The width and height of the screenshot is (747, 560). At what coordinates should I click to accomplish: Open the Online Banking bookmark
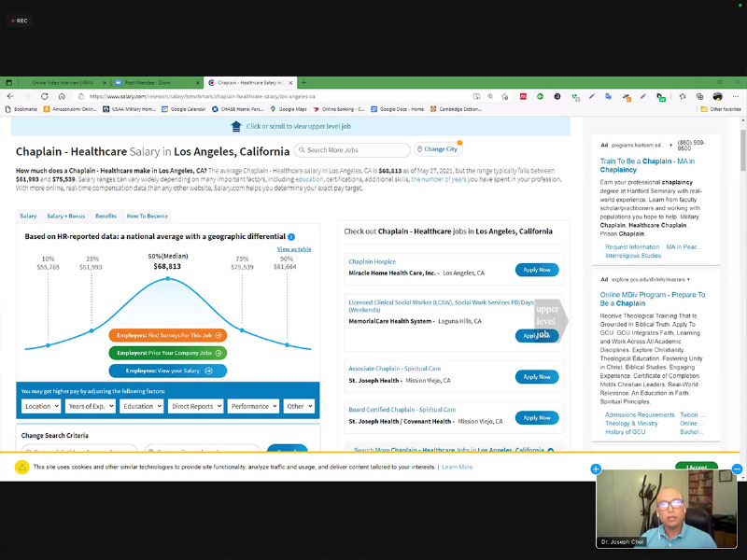[x=339, y=109]
